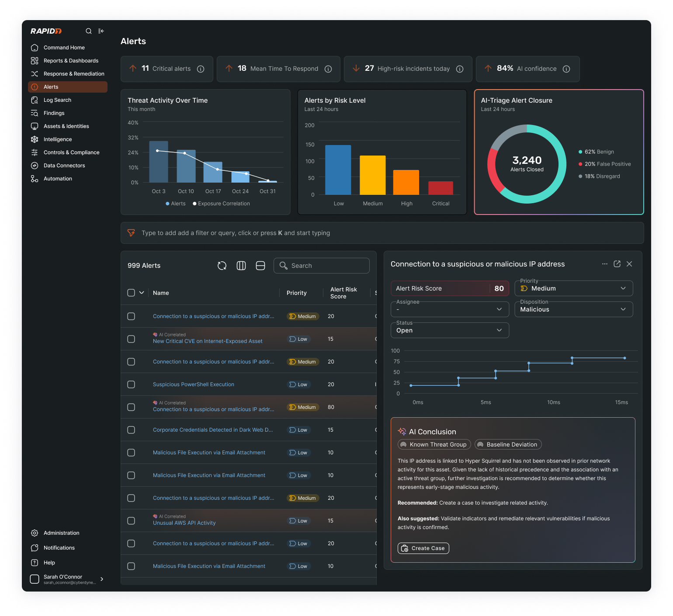This screenshot has height=616, width=673.
Task: Sort by the Name column header
Action: [x=161, y=293]
